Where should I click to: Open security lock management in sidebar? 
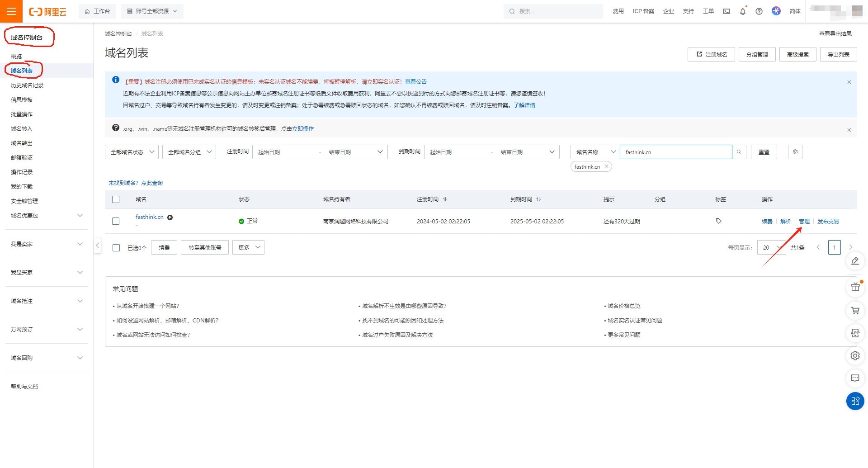click(x=24, y=201)
